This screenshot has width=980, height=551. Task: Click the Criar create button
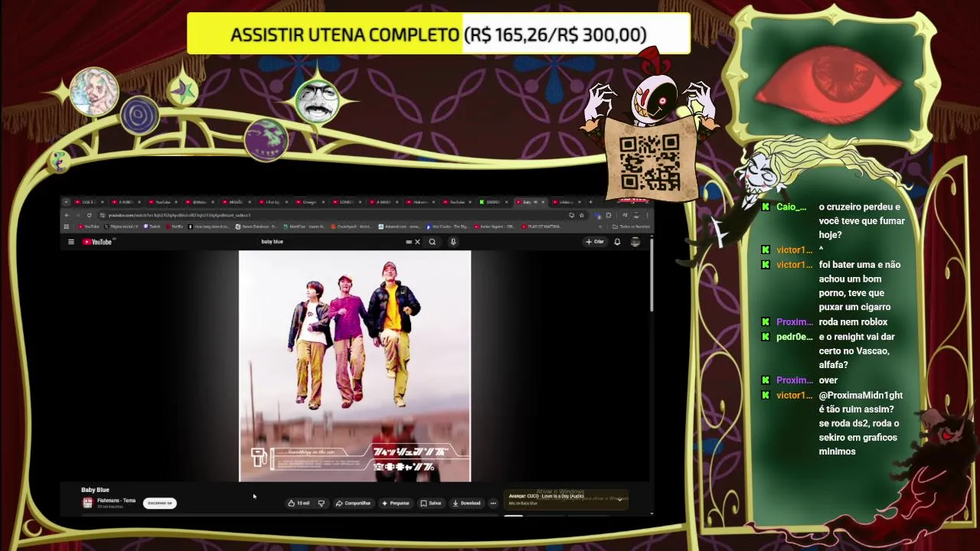coord(595,242)
